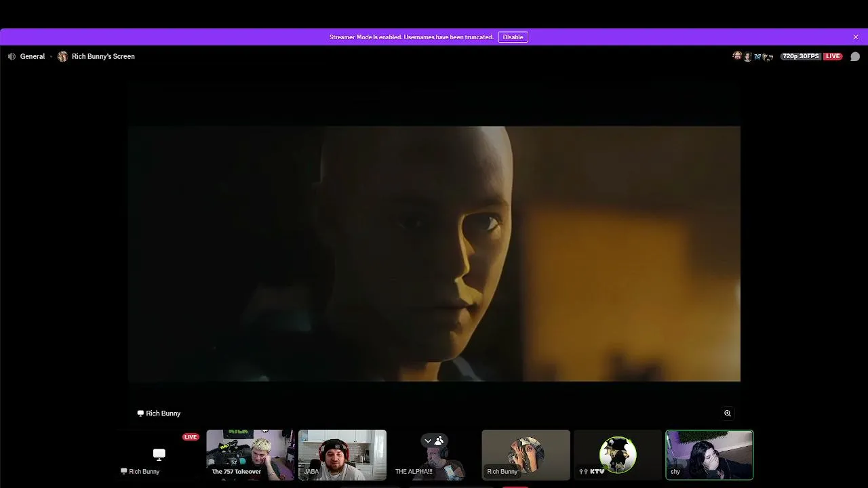Select the KTV participant tile
Screen dimensions: 868x488
(618, 455)
